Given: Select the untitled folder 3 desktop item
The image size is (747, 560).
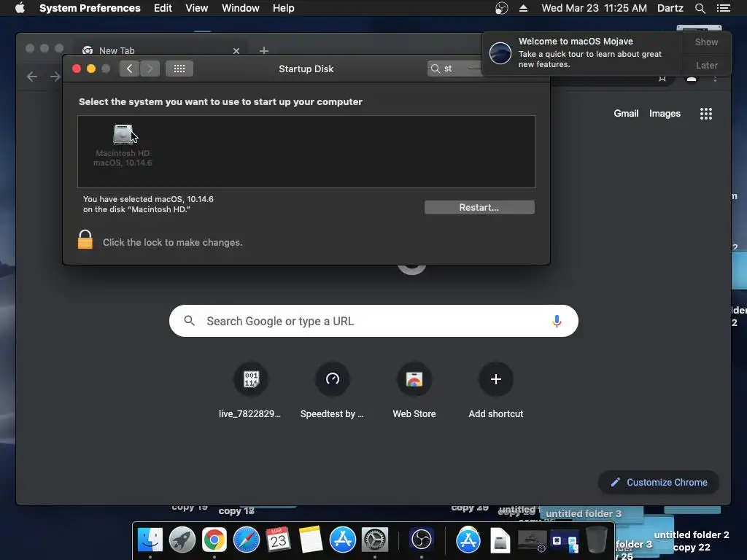Looking at the screenshot, I should coord(583,513).
